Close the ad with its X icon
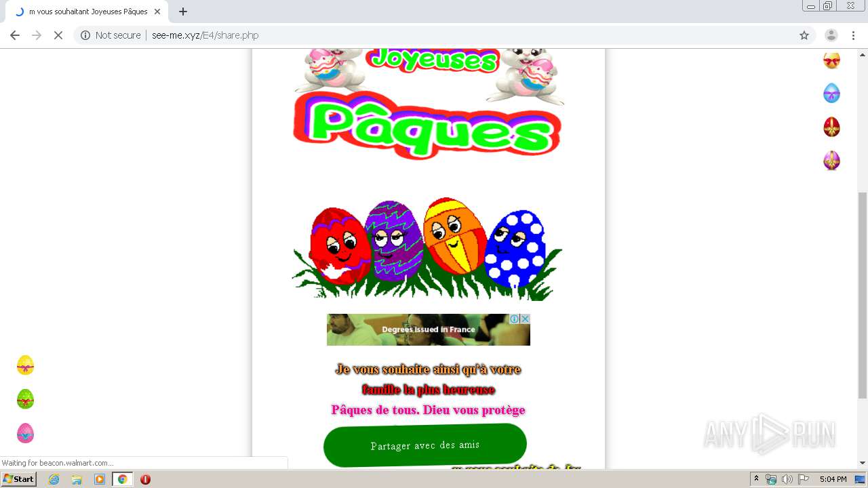868x488 pixels. (525, 319)
